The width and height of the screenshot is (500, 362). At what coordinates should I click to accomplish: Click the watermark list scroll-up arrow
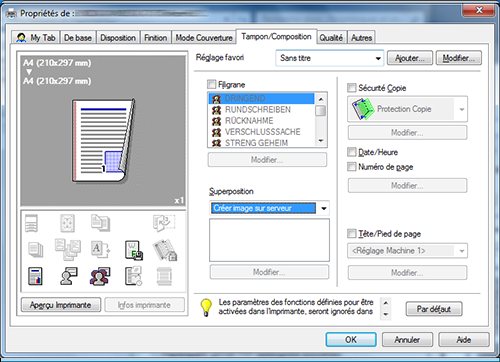(321, 99)
